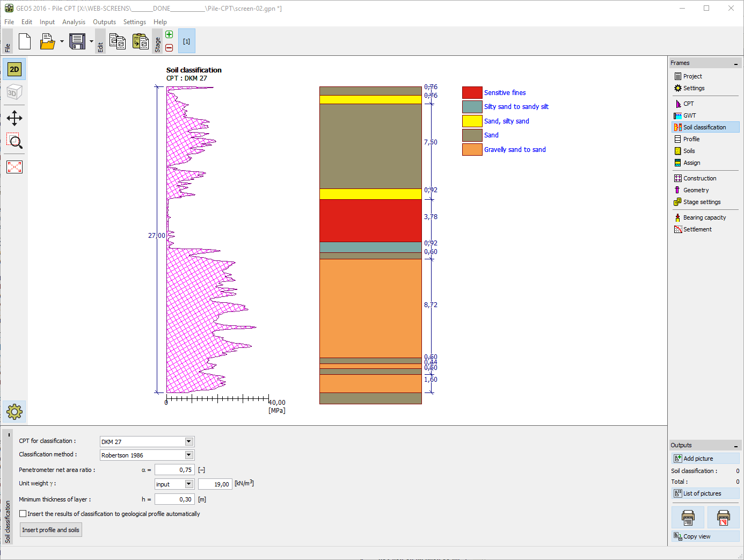Click Insert profile and soils button
744x560 pixels.
point(51,530)
